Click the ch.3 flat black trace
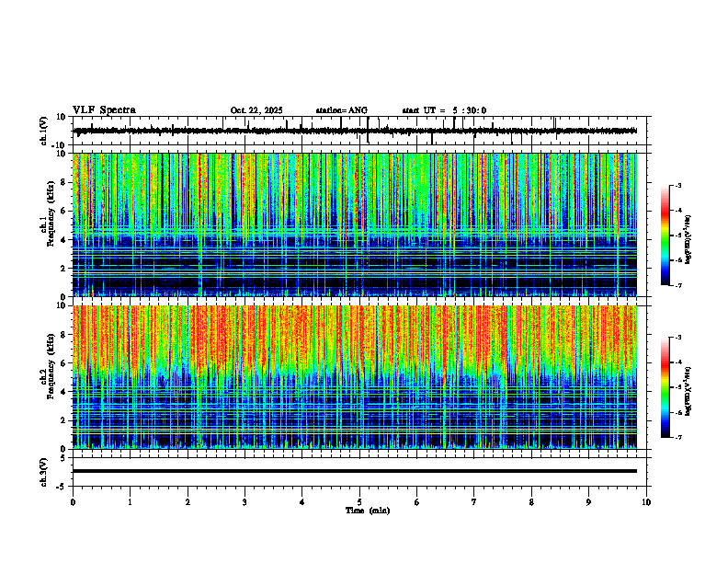 pos(355,471)
